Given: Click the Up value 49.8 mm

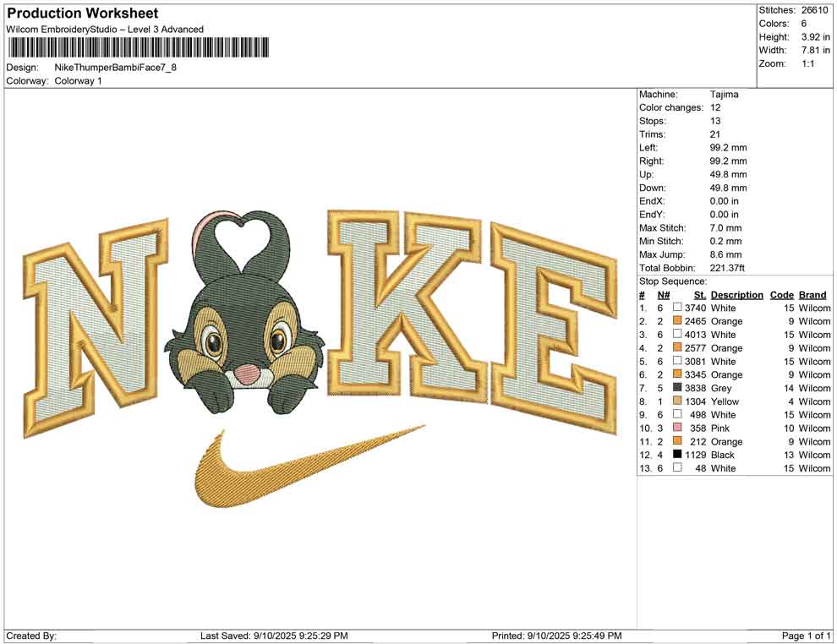Looking at the screenshot, I should coord(729,174).
